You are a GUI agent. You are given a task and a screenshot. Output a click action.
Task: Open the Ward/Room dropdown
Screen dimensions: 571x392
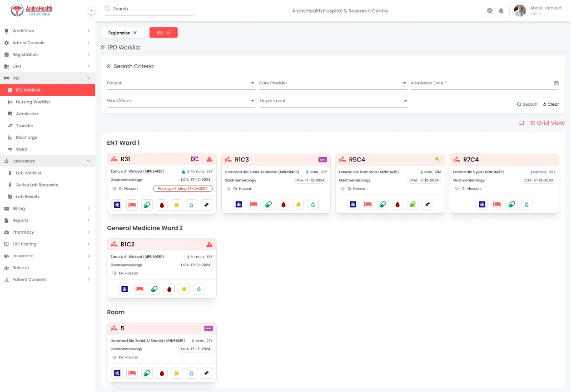[181, 101]
